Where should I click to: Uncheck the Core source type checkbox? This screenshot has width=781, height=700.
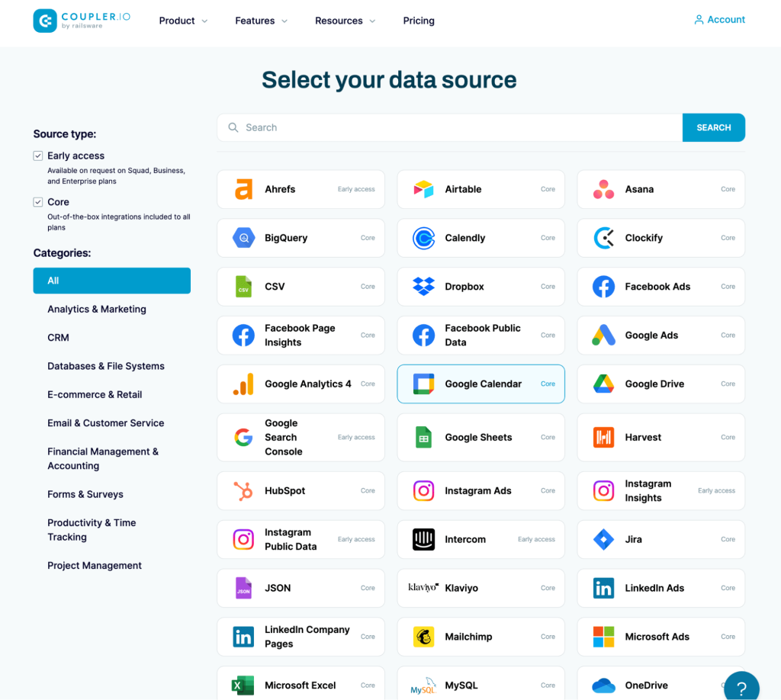(x=38, y=202)
